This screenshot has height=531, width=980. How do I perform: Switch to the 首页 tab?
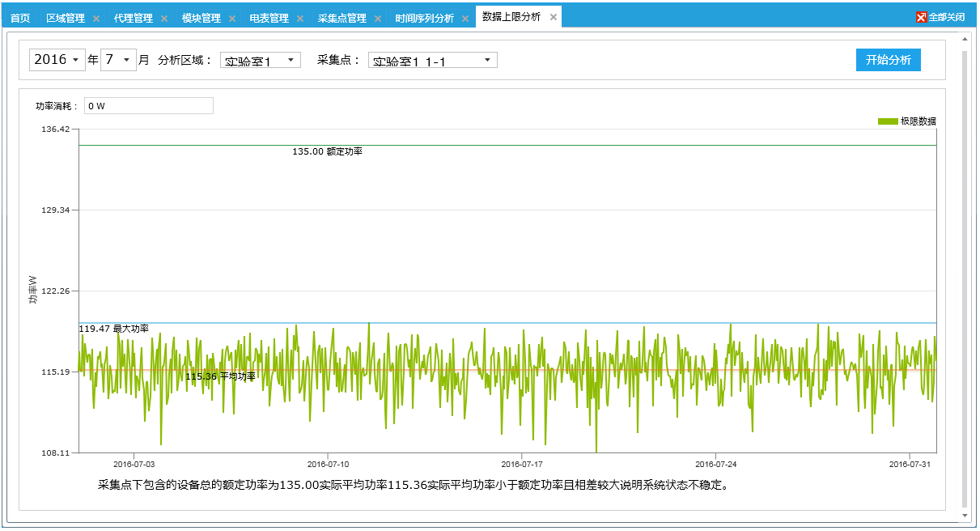[x=20, y=19]
